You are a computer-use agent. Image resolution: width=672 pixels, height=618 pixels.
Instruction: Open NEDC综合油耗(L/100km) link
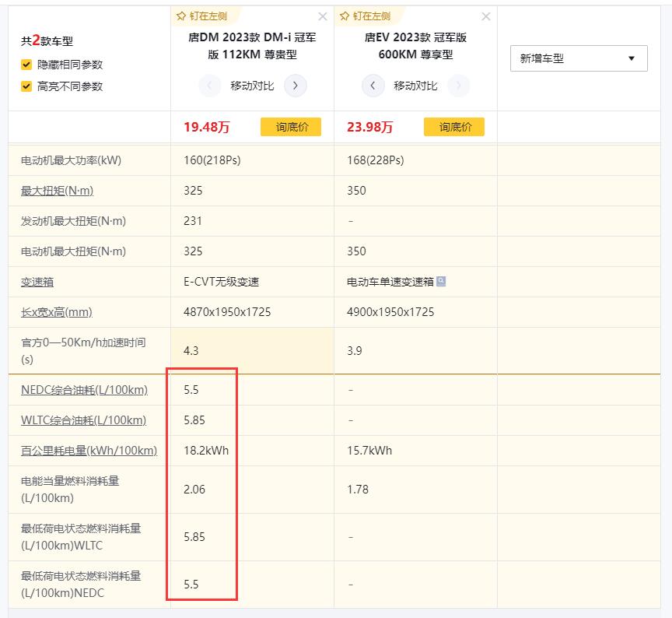pyautogui.click(x=85, y=389)
